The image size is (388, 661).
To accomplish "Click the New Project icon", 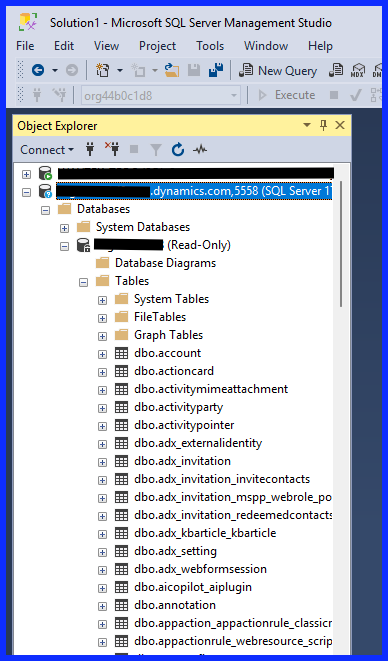I will [102, 70].
